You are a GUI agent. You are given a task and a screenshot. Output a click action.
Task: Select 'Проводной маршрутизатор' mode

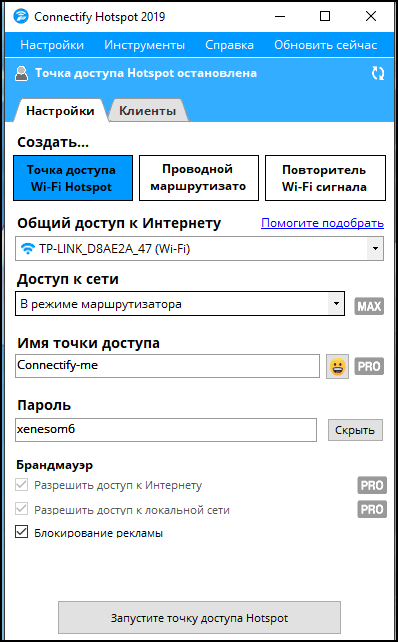pyautogui.click(x=199, y=178)
